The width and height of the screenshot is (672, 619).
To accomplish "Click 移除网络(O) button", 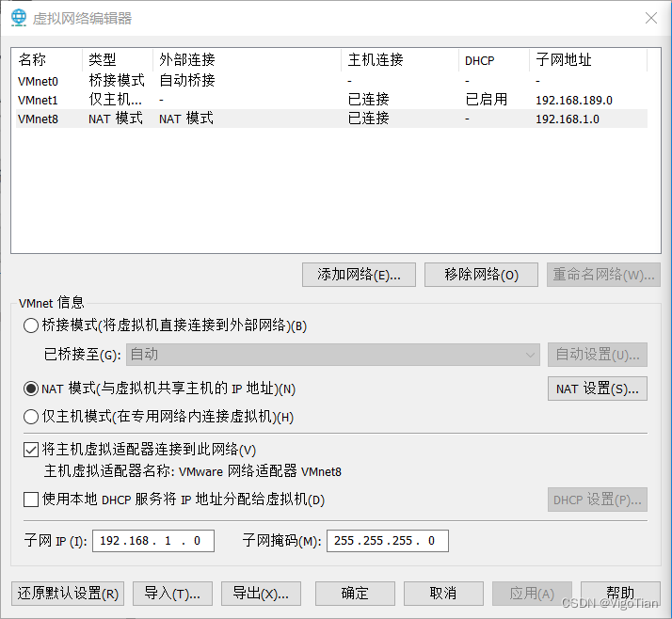I will (x=481, y=275).
